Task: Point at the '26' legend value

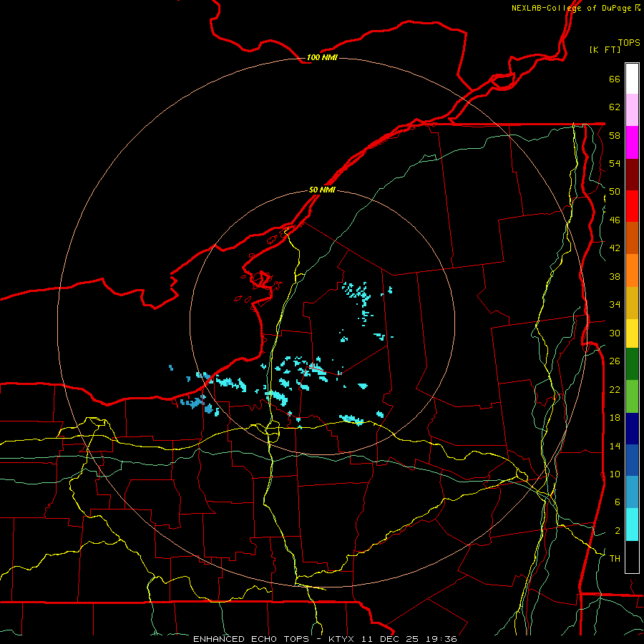Action: coord(615,361)
